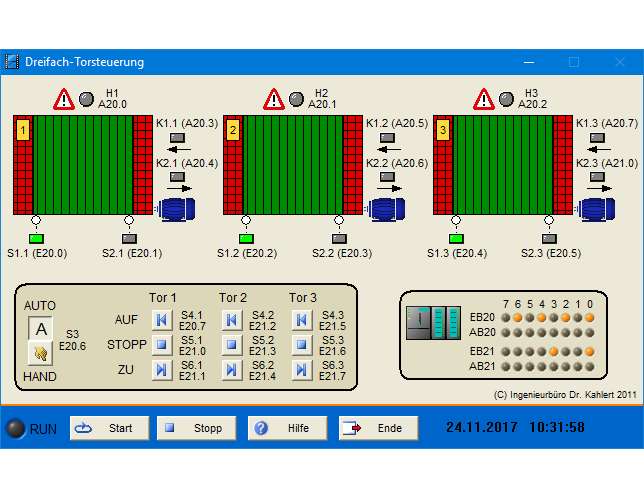Viewport: 644px width, 495px height.
Task: Click contactor K2.1 (A20.4) indicator
Action: [x=177, y=177]
